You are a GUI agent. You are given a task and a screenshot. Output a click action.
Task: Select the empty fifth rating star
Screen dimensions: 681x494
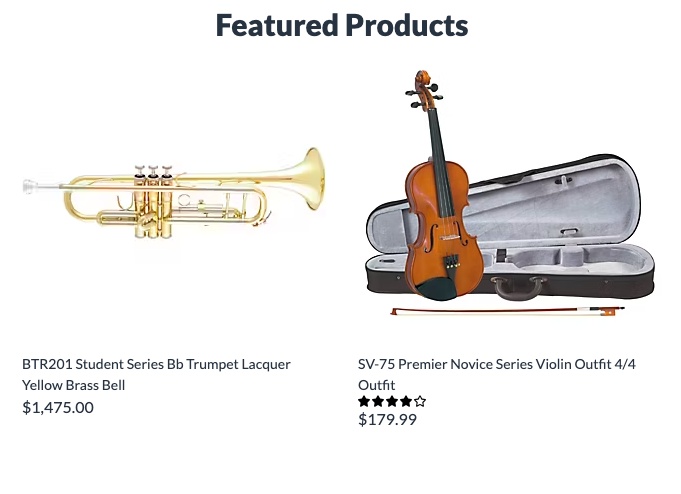tap(420, 401)
